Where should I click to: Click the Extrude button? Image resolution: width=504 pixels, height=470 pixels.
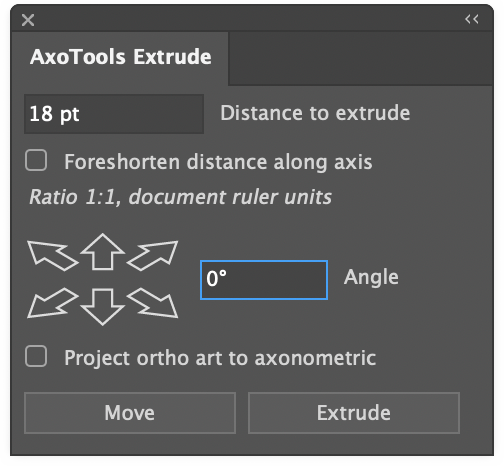[x=354, y=413]
